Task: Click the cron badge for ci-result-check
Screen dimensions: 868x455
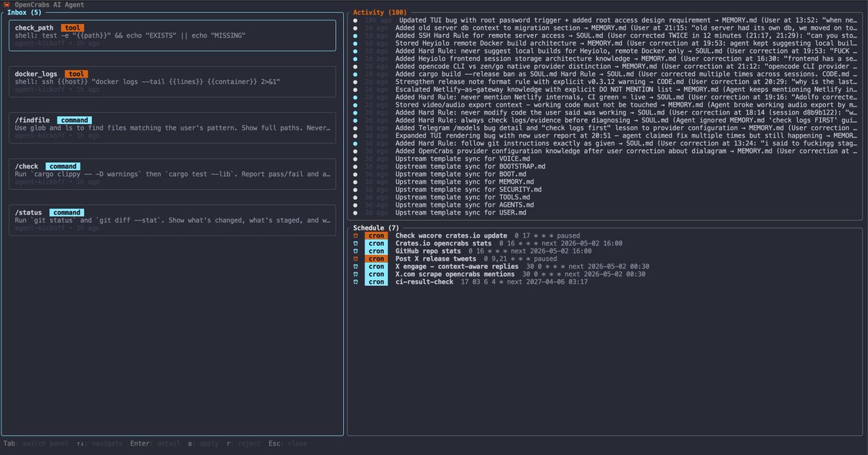Action: (x=376, y=282)
